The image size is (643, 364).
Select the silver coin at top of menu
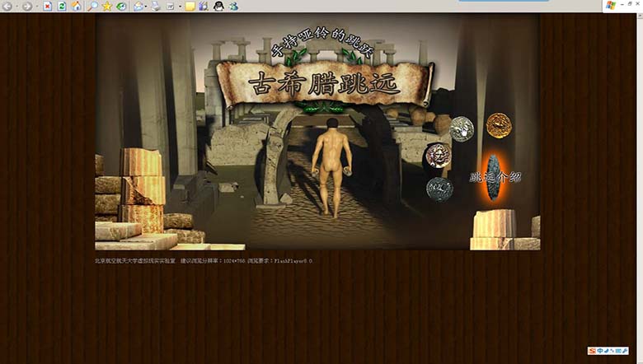tap(462, 128)
